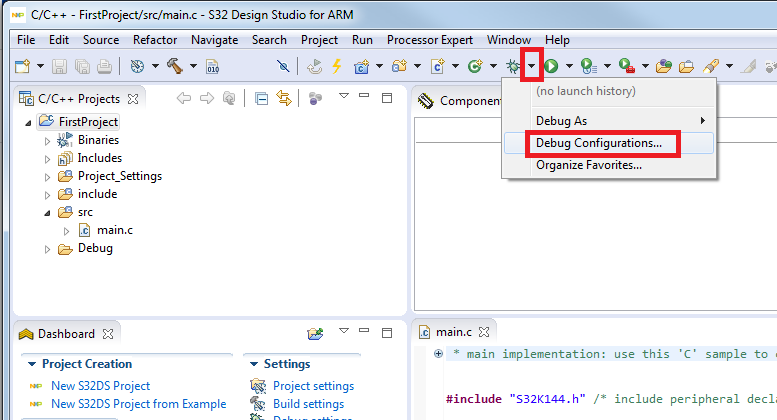Collapse the FirstProject tree node

coord(28,122)
